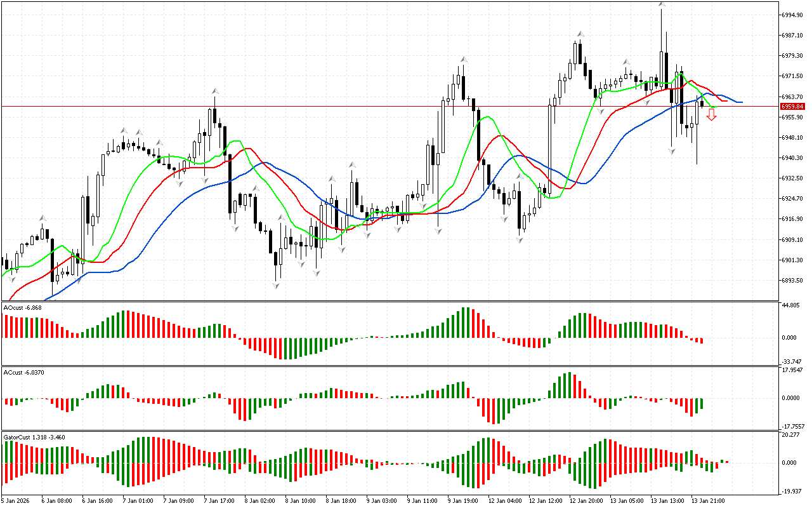
Task: Select the 12 Jan 04:00 time axis label
Action: tap(505, 500)
